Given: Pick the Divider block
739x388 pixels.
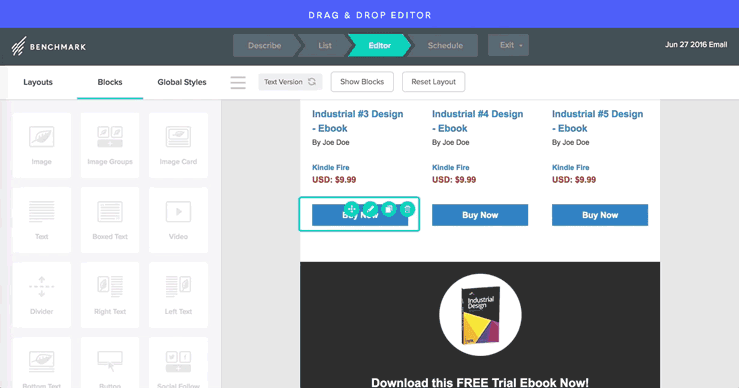Looking at the screenshot, I should click(41, 295).
